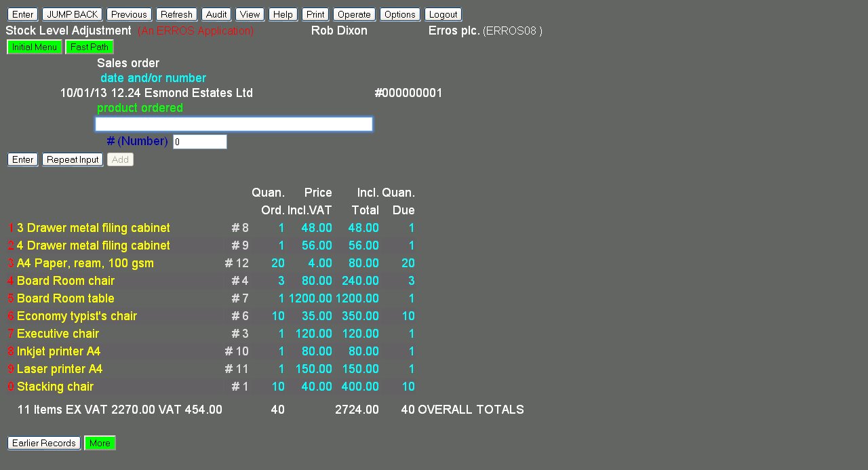Screen dimensions: 868x470
Task: Select the green Fast Path button
Action: tap(90, 47)
